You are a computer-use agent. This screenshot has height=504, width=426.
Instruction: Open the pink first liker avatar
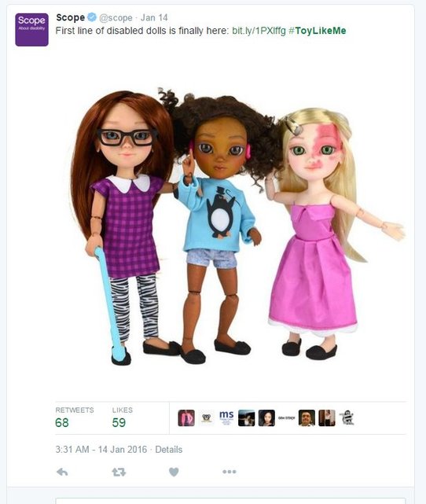click(x=186, y=418)
